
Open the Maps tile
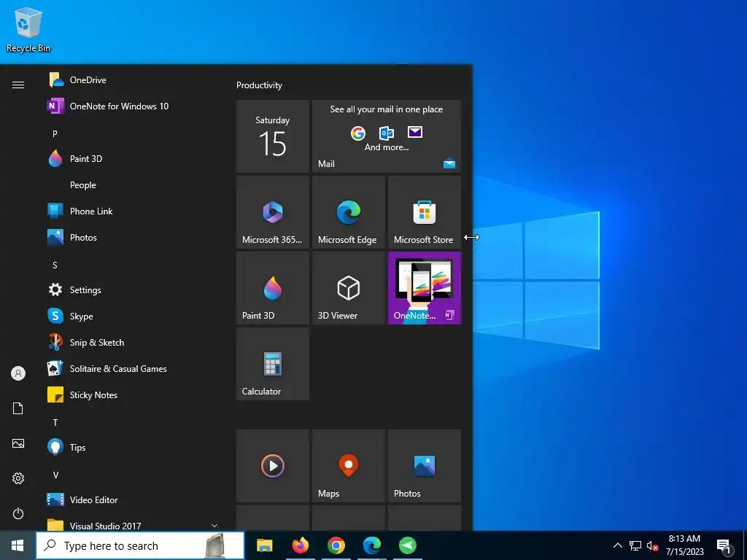click(348, 466)
